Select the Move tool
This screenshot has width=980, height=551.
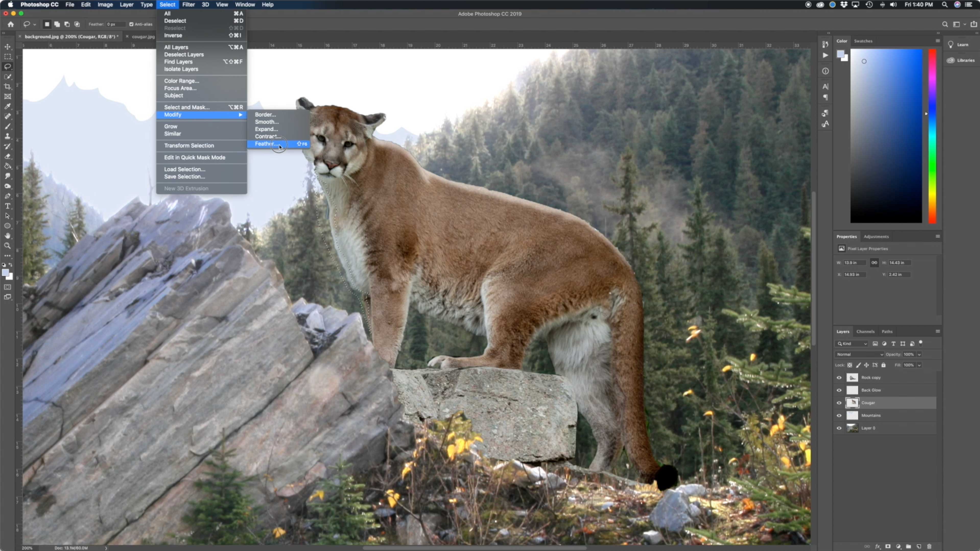click(x=8, y=46)
